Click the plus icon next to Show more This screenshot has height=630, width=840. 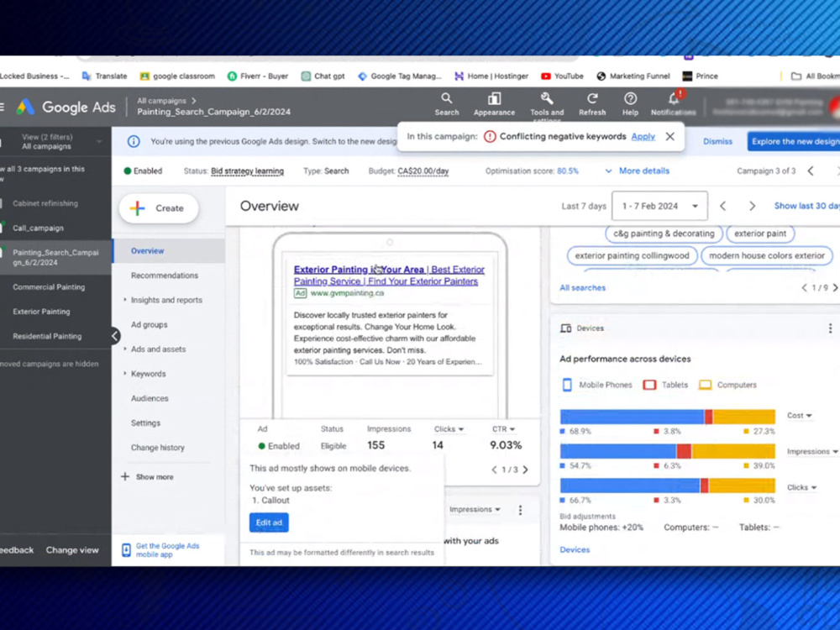pyautogui.click(x=125, y=477)
